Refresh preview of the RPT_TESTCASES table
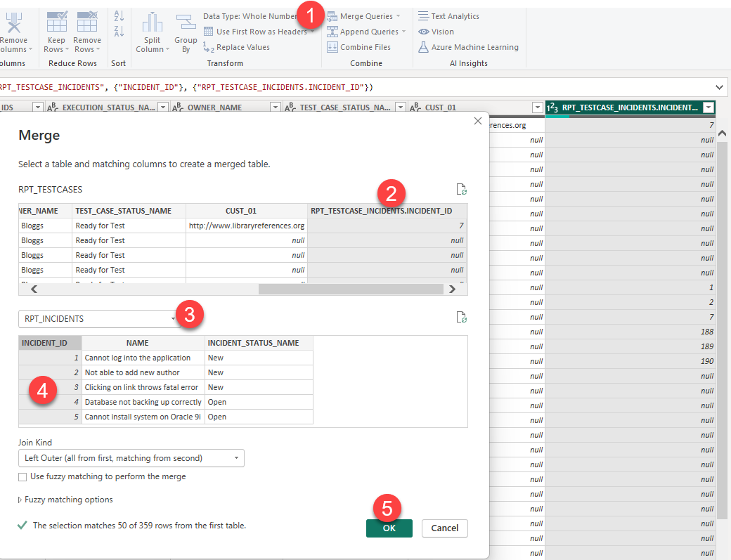 [461, 189]
